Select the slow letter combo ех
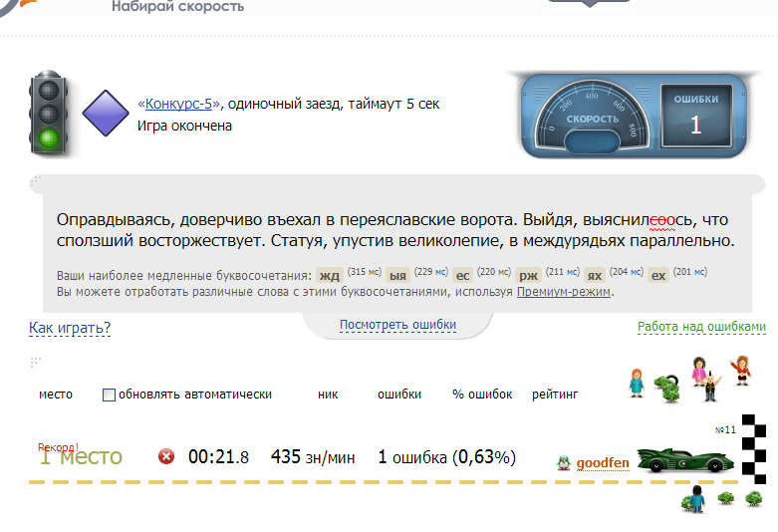 coord(658,275)
